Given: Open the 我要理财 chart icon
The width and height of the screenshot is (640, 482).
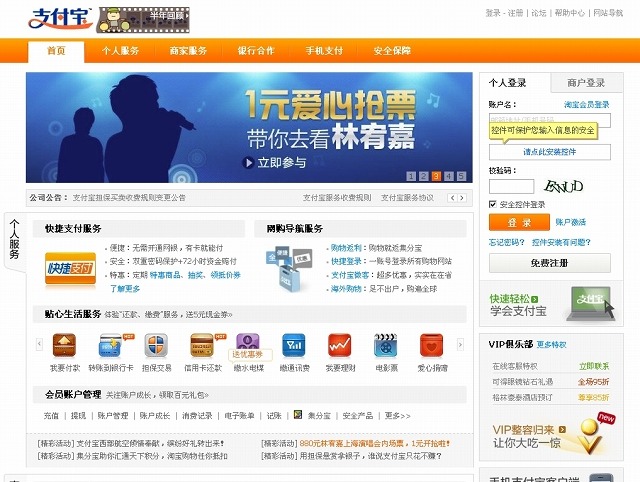Looking at the screenshot, I should 340,346.
